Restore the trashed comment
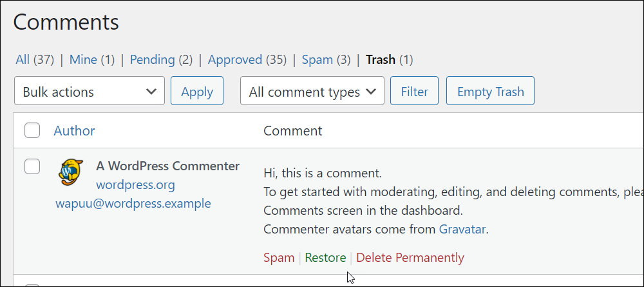 coord(326,258)
